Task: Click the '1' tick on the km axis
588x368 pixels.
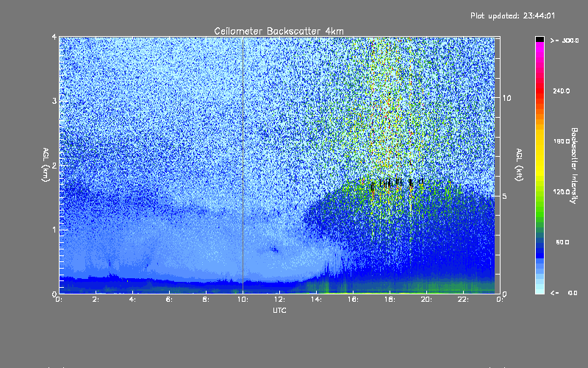Action: [x=54, y=230]
